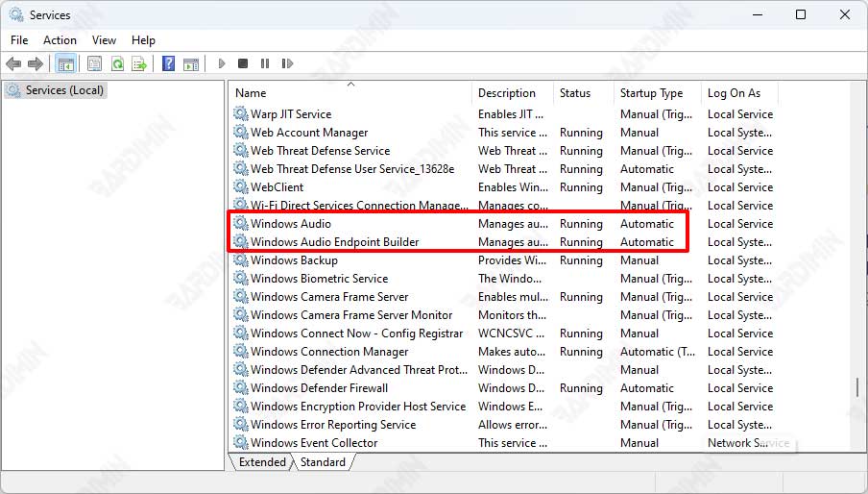The width and height of the screenshot is (868, 494).
Task: Switch to the Standard tab
Action: pos(323,462)
